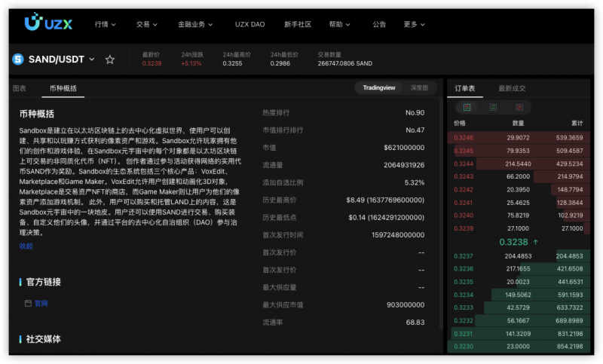Click the 历史最高价 value $8.49

(x=385, y=200)
